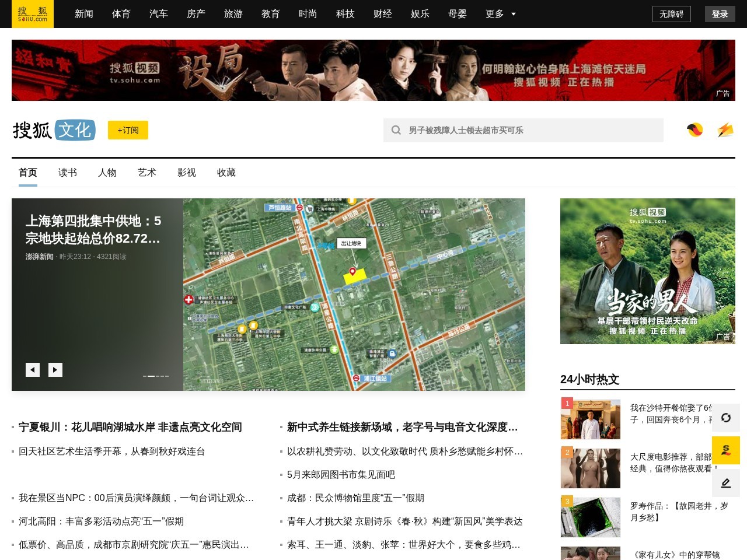Open hot article thumbnail ranked 1
The height and width of the screenshot is (560, 747).
[x=591, y=419]
